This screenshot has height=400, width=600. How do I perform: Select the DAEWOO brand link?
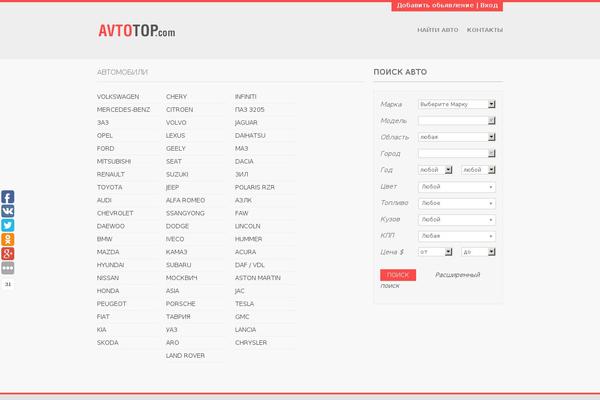[111, 226]
